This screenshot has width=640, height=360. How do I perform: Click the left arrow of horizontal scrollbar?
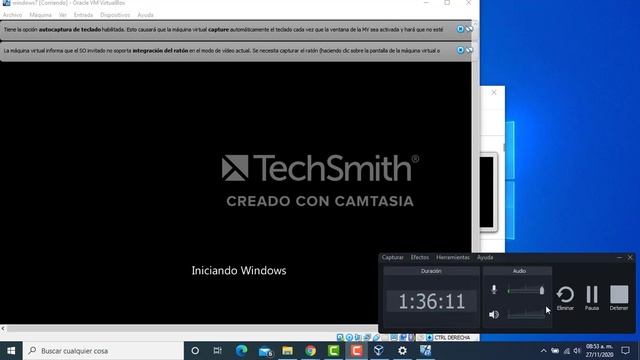(x=3, y=328)
